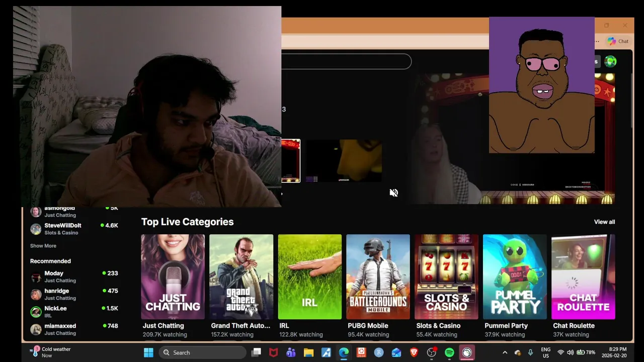Click the Top Live Categories heading
This screenshot has width=644, height=362.
click(187, 222)
